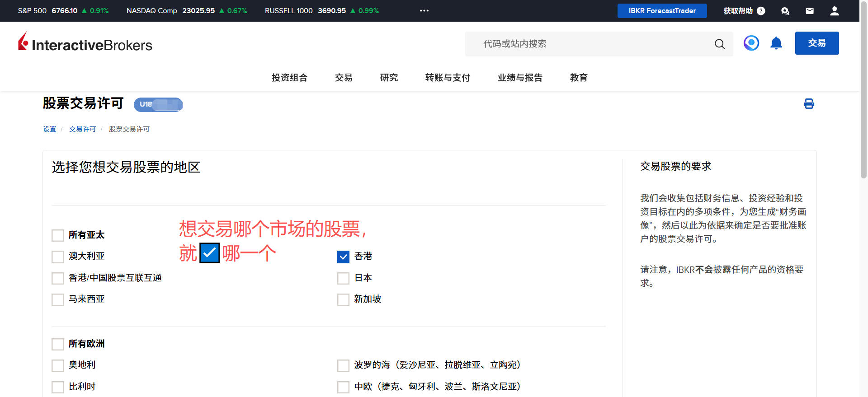Open the chat support icon

(x=785, y=11)
